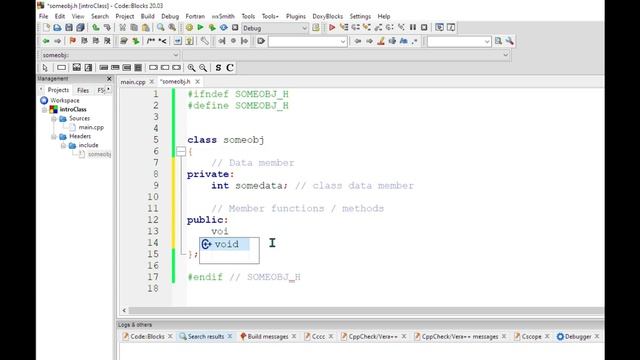640x360 pixels.
Task: Fold the class block at line 6
Action: click(181, 151)
